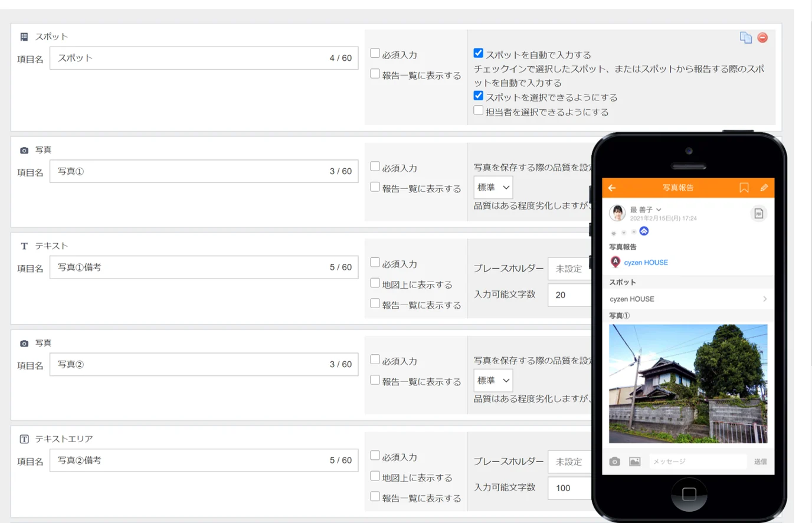
Task: Click the 写真① item name field
Action: (204, 171)
